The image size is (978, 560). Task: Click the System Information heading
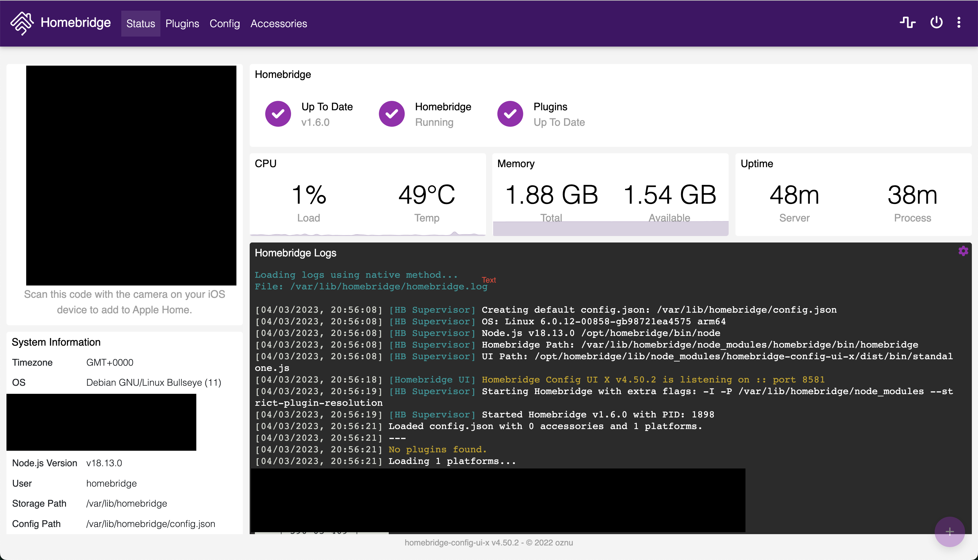(56, 342)
